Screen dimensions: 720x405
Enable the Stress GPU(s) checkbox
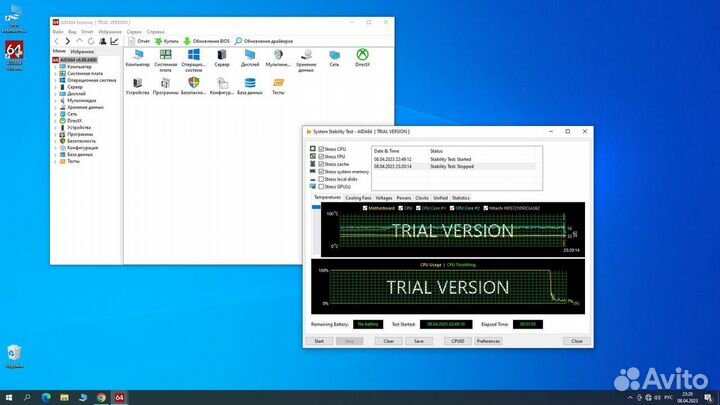pyautogui.click(x=321, y=187)
